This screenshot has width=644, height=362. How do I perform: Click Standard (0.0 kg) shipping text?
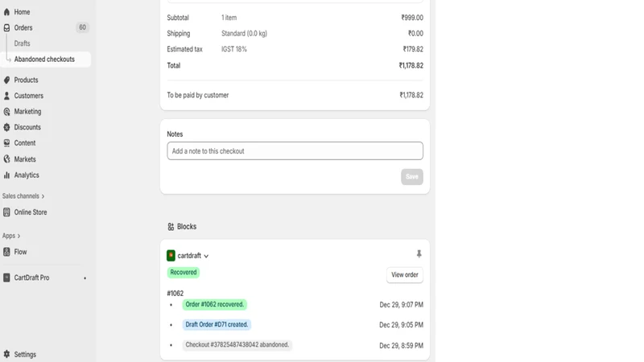[245, 34]
